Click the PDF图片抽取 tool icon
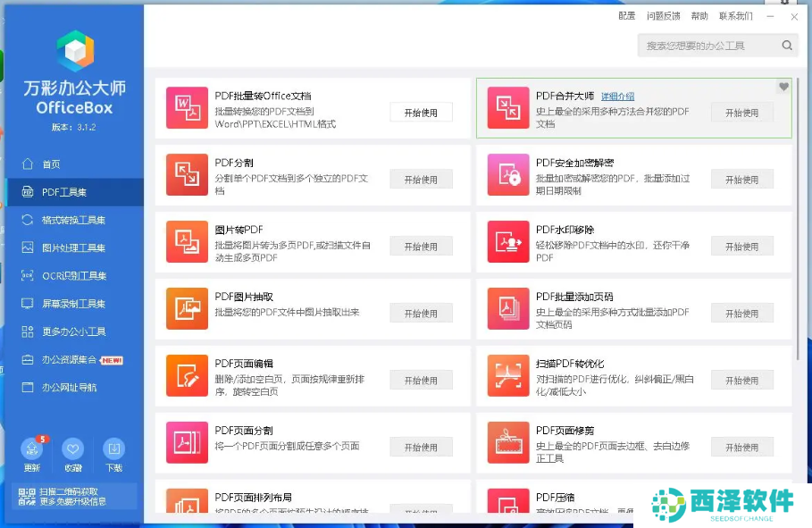 tap(187, 308)
